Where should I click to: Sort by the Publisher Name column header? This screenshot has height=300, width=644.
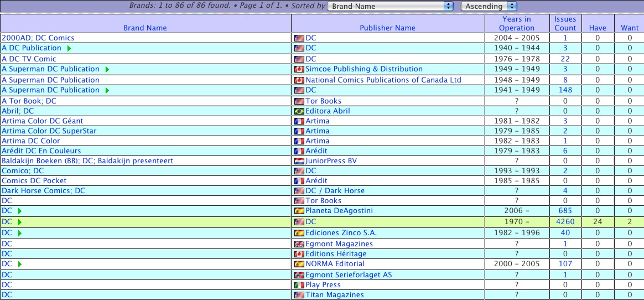(x=387, y=28)
